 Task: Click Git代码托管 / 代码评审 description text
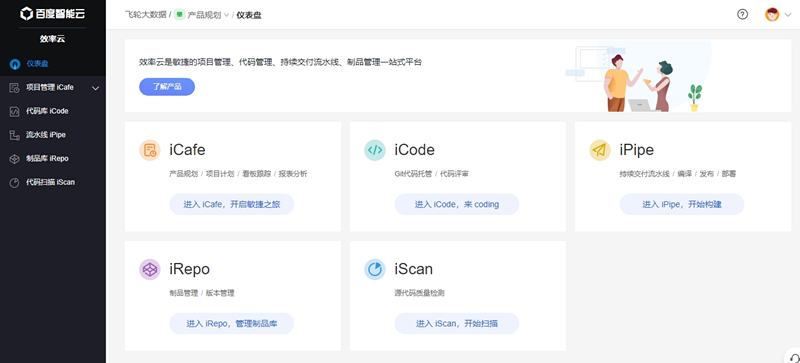pyautogui.click(x=432, y=174)
